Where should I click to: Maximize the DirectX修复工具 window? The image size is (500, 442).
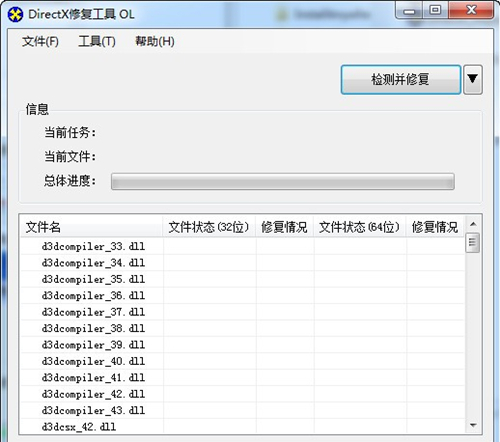(x=435, y=10)
